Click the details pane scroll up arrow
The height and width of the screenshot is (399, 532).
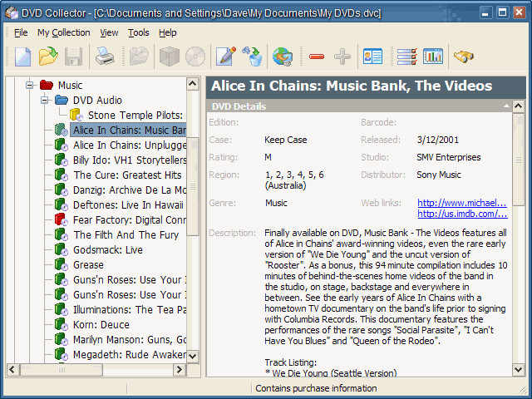(x=519, y=106)
